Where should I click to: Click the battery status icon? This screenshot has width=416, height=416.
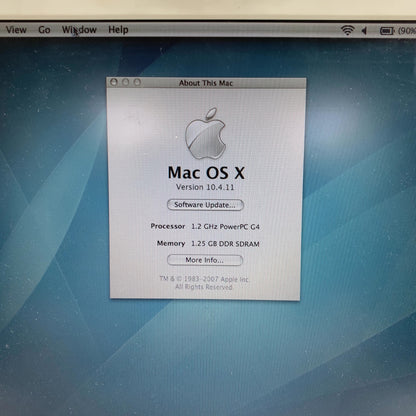[387, 31]
